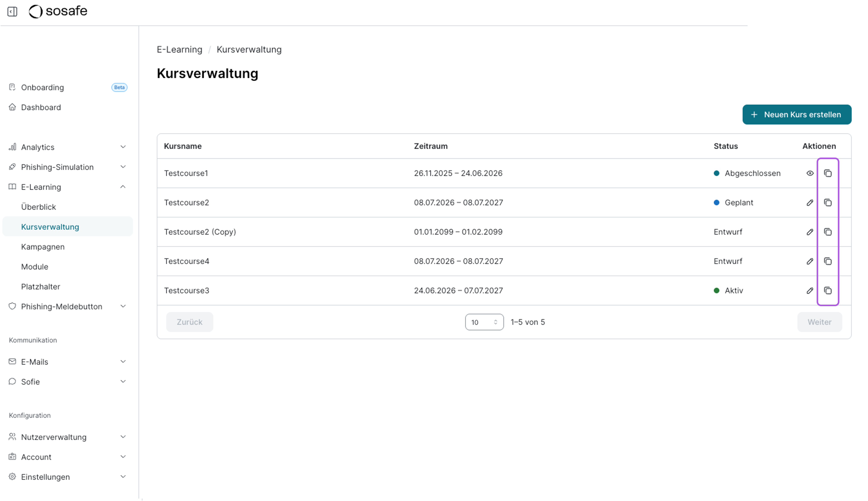Click the date range 26.11.2025 – 24.06.2026

[458, 173]
